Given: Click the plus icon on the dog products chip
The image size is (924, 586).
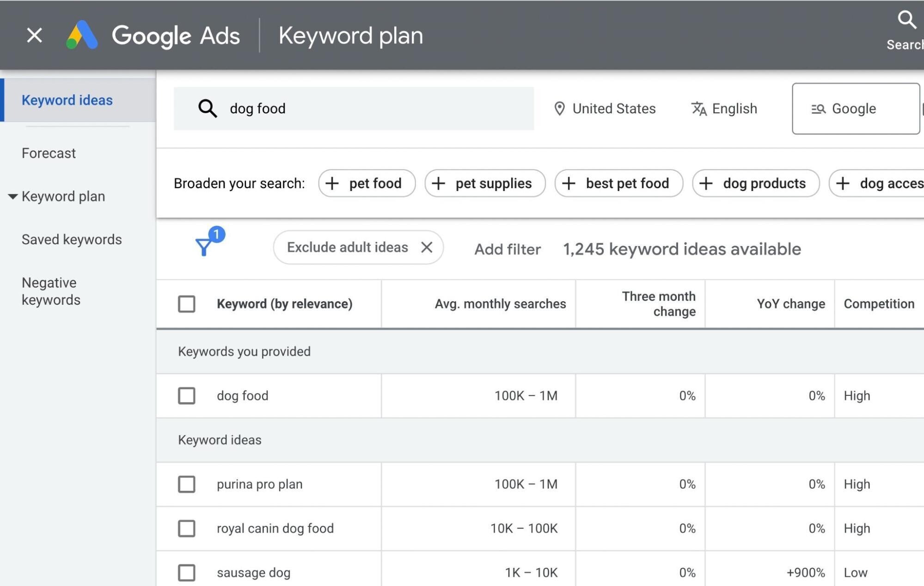Looking at the screenshot, I should pos(706,184).
